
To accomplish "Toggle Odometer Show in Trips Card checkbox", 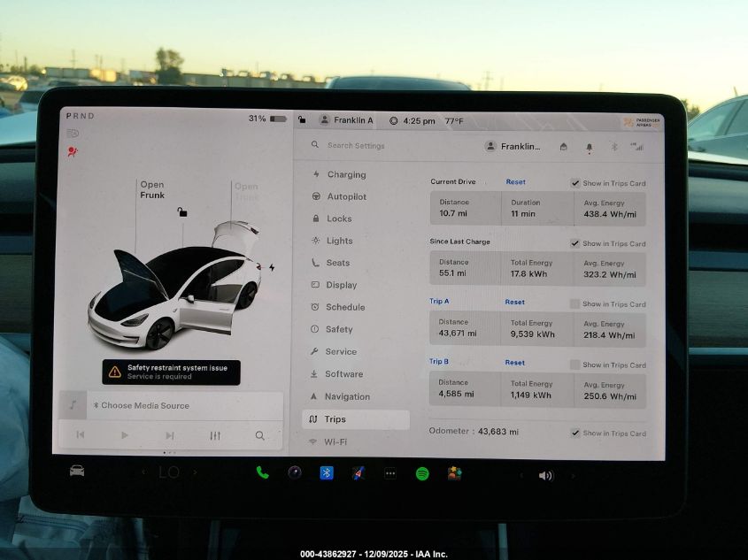I will [575, 433].
